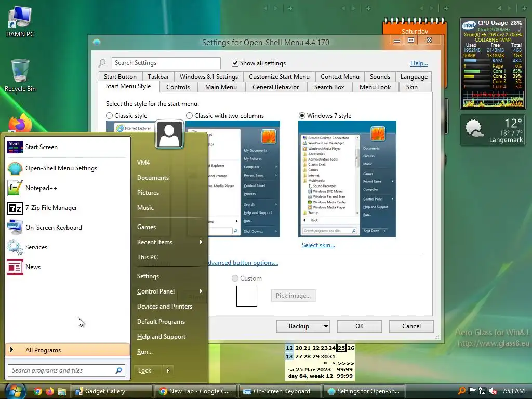Click the settings window search magnifier

tap(102, 63)
